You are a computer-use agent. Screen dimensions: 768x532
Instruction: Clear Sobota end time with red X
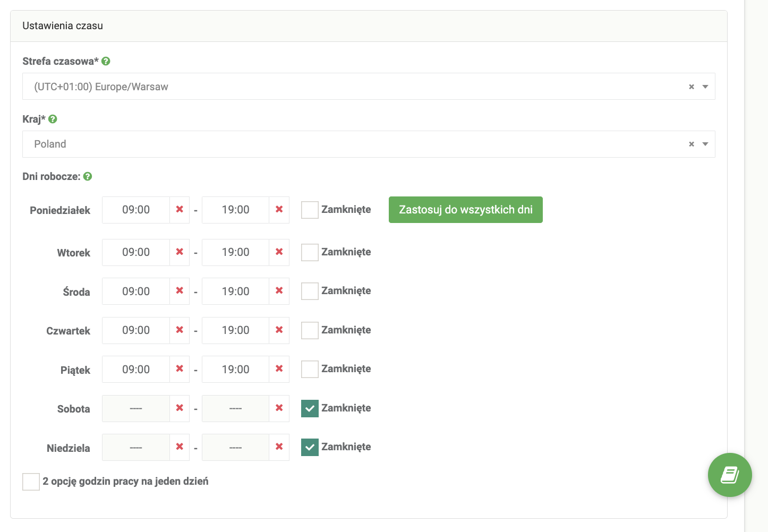point(279,408)
